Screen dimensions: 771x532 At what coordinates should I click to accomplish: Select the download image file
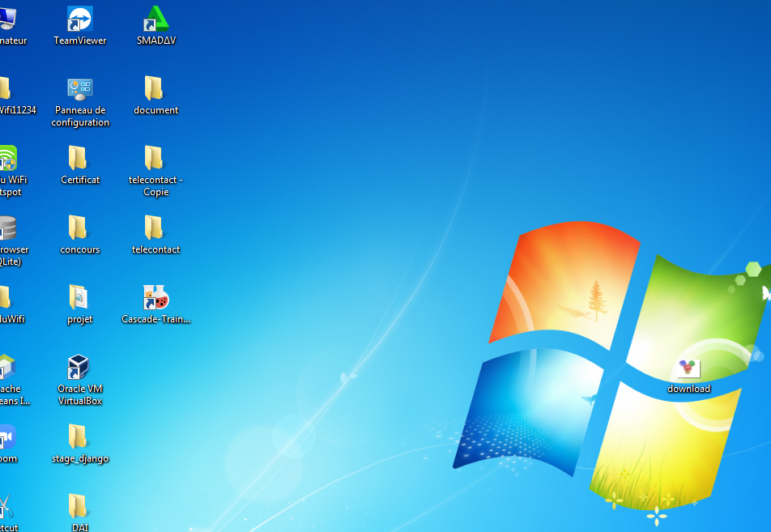pos(688,368)
